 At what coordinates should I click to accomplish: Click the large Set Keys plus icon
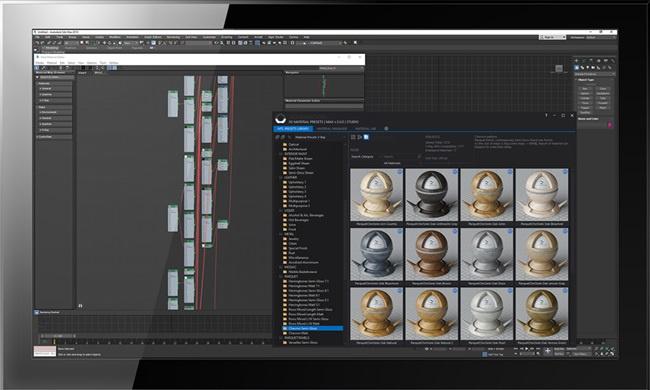(547, 351)
